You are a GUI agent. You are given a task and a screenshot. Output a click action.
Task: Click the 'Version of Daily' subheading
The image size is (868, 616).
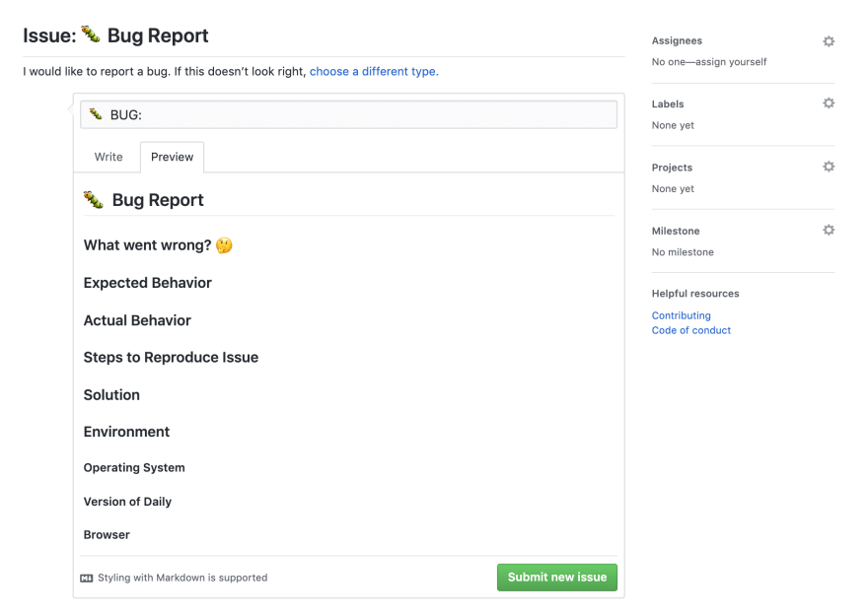coord(127,502)
